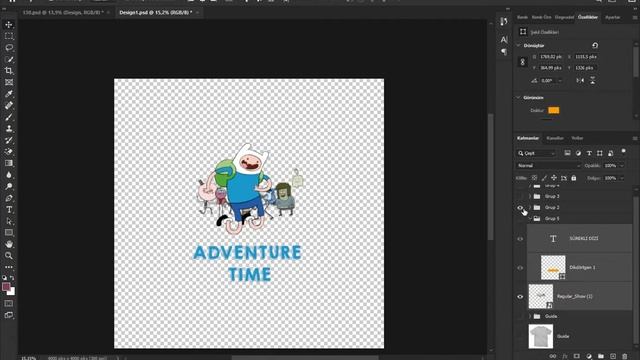Select the Frame tool

click(9, 82)
